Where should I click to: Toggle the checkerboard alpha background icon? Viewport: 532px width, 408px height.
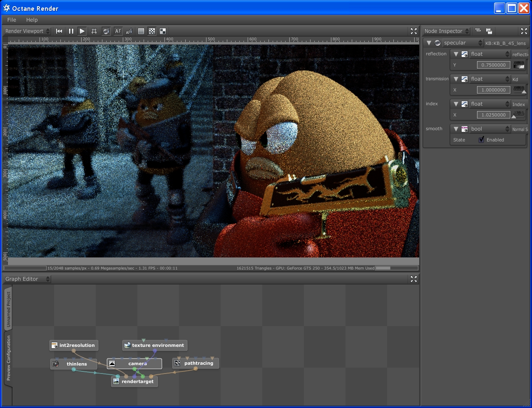point(152,31)
